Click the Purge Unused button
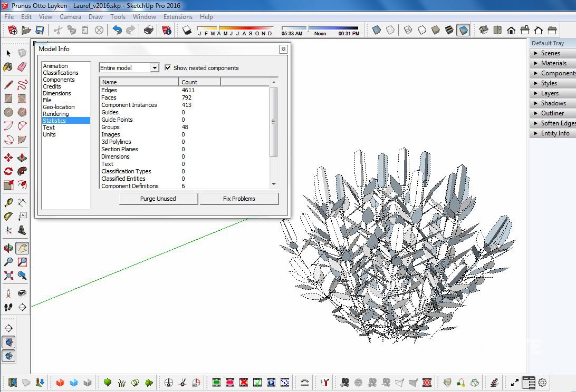This screenshot has width=576, height=392. click(x=158, y=199)
